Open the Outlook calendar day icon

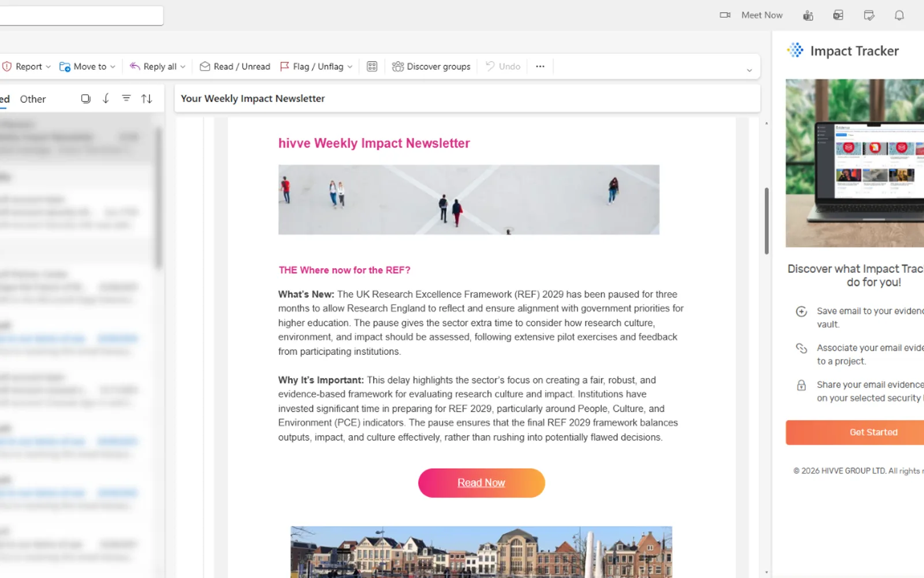838,16
